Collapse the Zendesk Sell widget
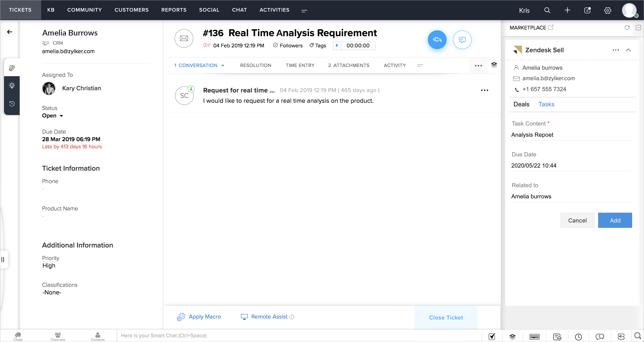 [628, 50]
